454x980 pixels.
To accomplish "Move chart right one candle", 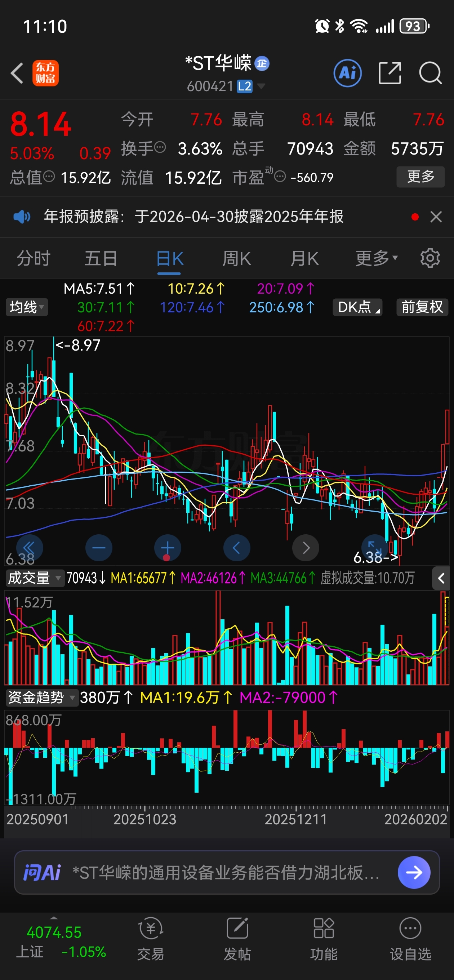I will [x=306, y=548].
